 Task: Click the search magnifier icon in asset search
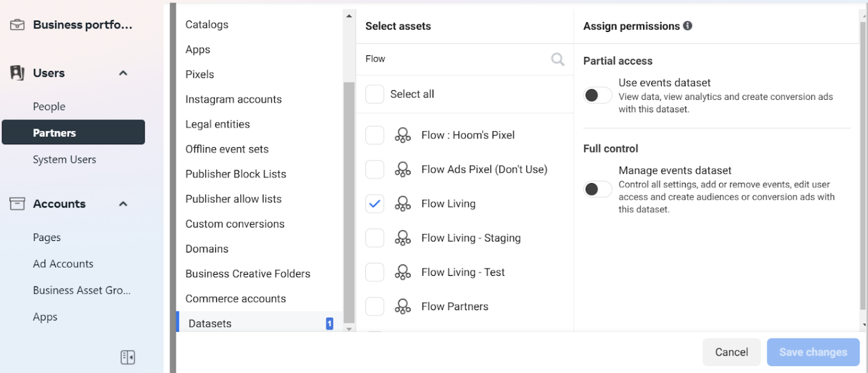(557, 59)
